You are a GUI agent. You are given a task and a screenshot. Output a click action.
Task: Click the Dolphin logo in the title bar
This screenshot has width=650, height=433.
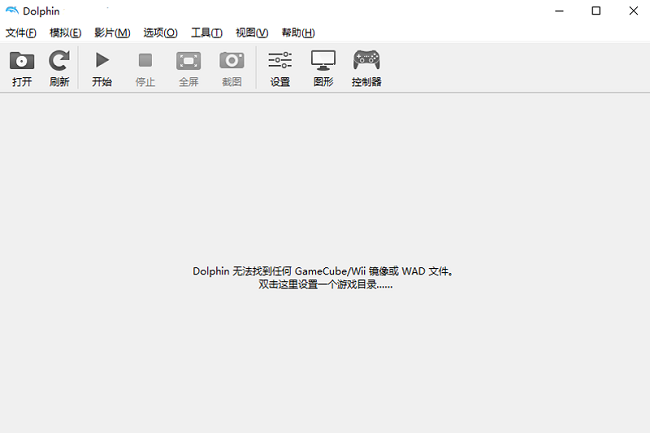pos(12,11)
